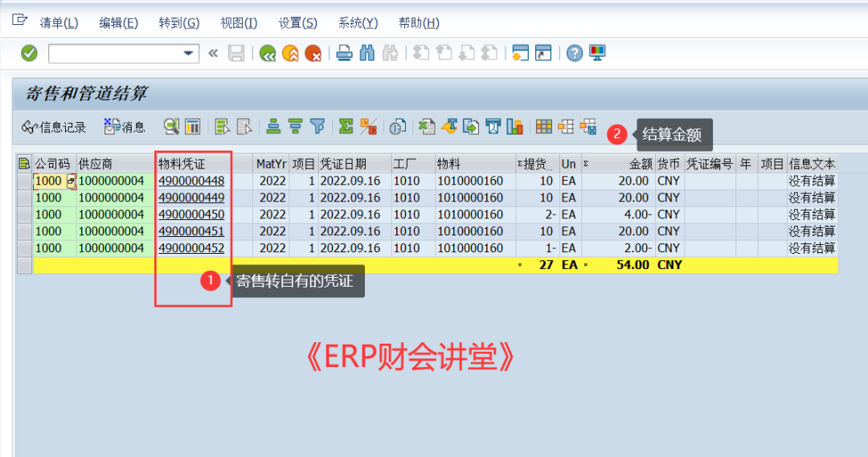This screenshot has height=457, width=868.
Task: Open material document 4900000452 link
Action: 191,248
